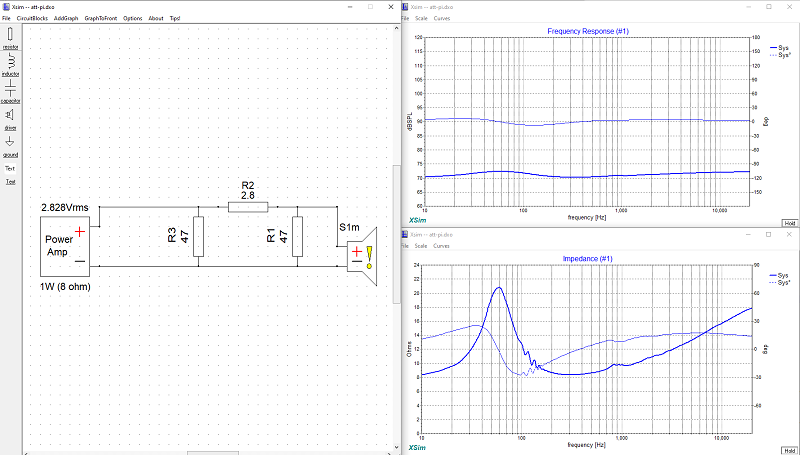Image resolution: width=800 pixels, height=455 pixels.
Task: Open the GraphToFront menu
Action: [x=101, y=18]
